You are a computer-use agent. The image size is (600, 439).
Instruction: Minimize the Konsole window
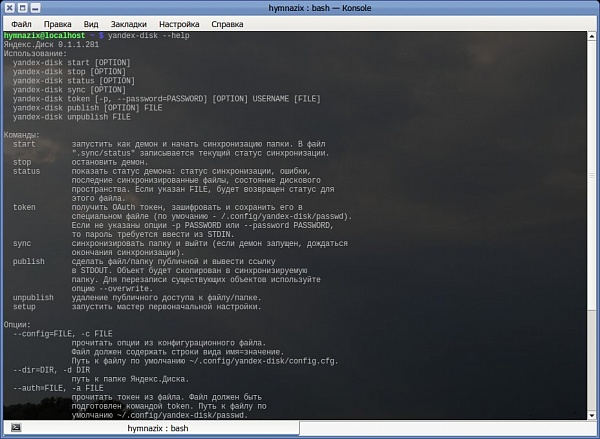pyautogui.click(x=35, y=8)
